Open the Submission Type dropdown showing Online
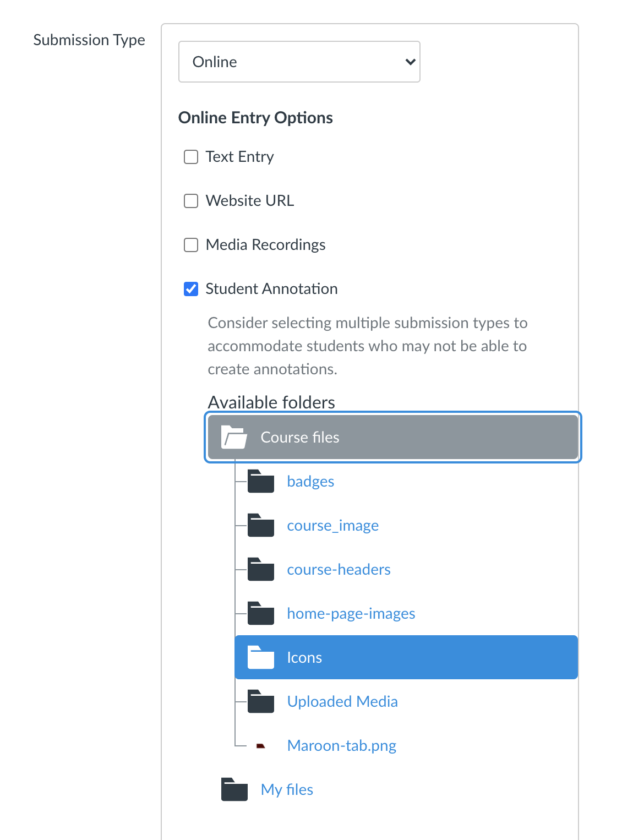Viewport: 633px width, 840px height. [x=299, y=62]
